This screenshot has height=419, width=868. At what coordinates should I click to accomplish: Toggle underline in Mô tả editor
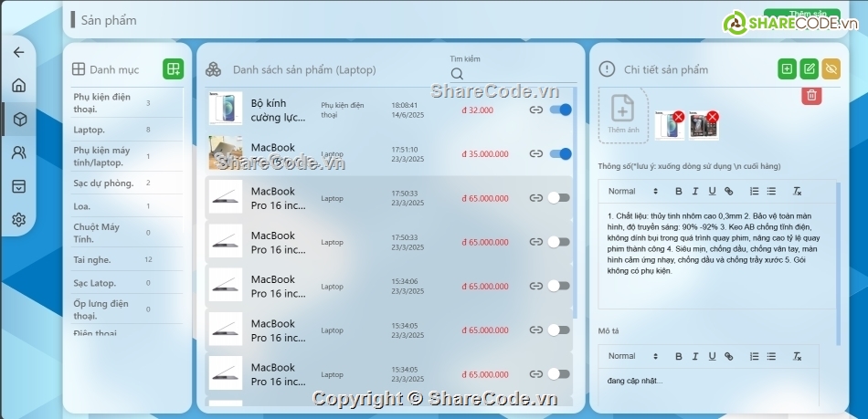(712, 357)
